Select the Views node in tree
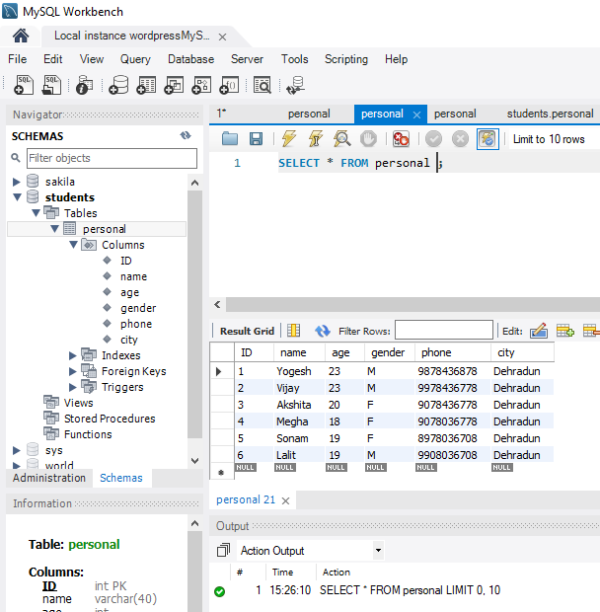This screenshot has width=600, height=612. [78, 403]
